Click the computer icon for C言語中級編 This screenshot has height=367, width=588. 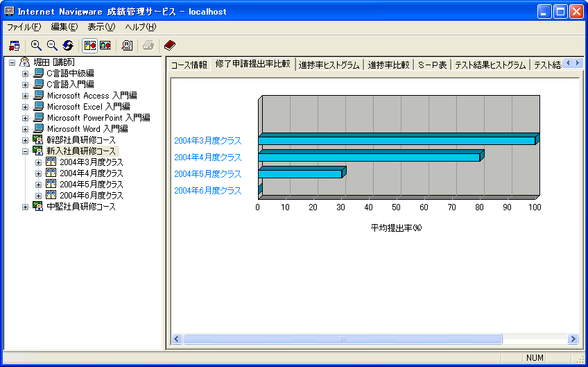pos(38,73)
